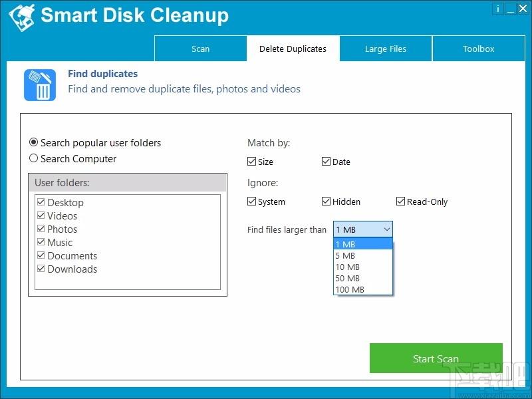The height and width of the screenshot is (399, 532).
Task: Click the Find duplicates trash can icon
Action: click(x=40, y=85)
